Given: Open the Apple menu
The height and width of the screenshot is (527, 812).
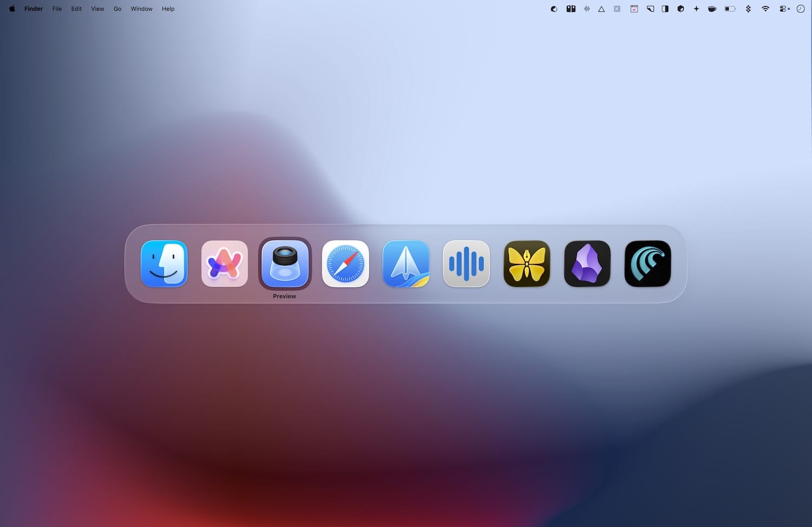Looking at the screenshot, I should (12, 9).
